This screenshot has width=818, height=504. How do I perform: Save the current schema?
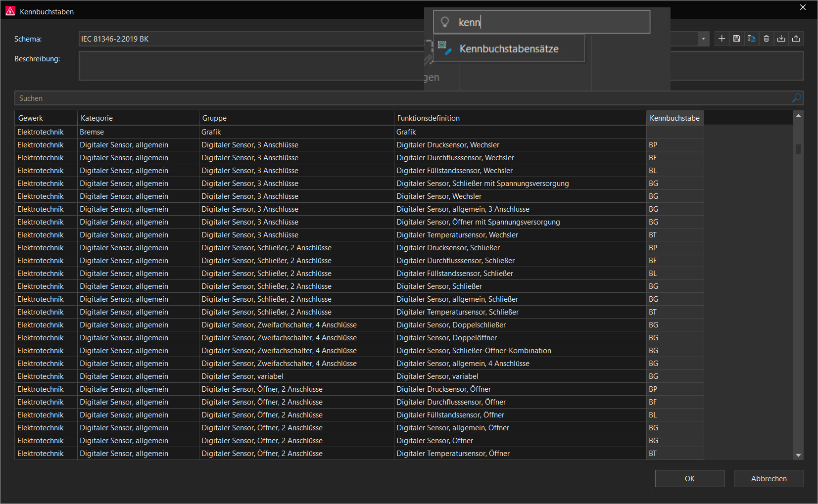point(737,39)
